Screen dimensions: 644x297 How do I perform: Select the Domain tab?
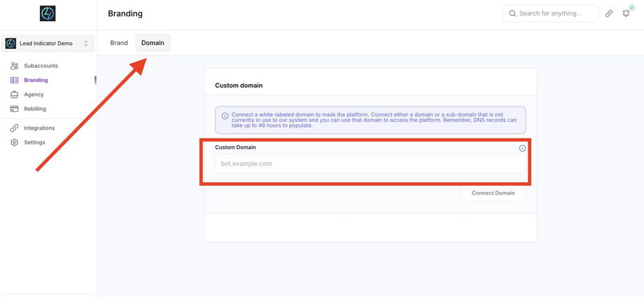tap(153, 43)
